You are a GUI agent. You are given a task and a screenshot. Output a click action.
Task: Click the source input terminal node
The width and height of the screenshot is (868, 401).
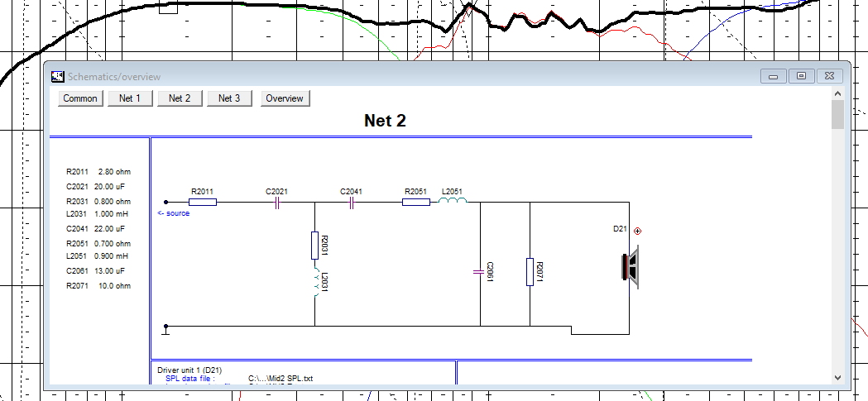(x=165, y=203)
